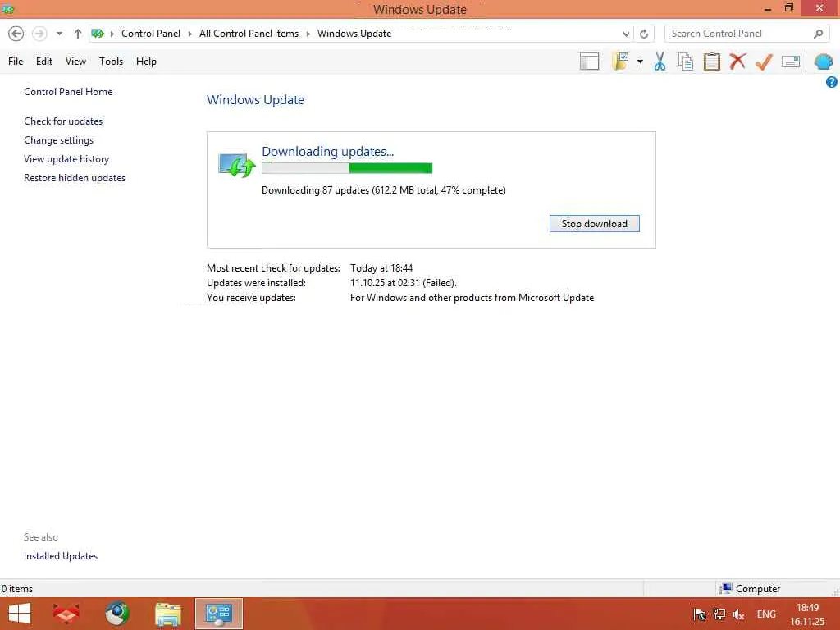
Task: Click the window title bar system icon
Action: [7, 9]
